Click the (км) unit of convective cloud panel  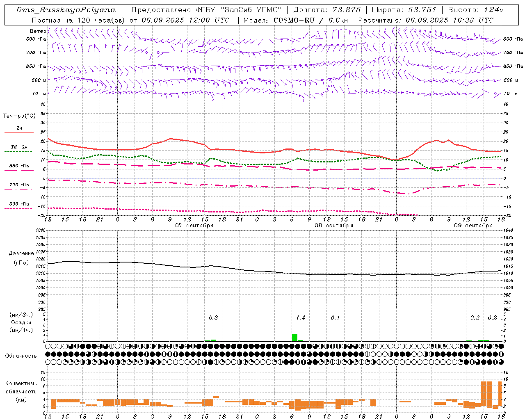[x=21, y=399]
